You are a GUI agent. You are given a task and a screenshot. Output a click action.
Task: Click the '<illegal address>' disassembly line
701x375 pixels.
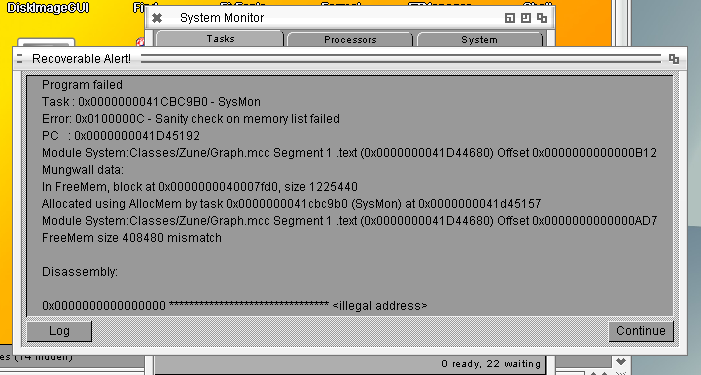234,306
